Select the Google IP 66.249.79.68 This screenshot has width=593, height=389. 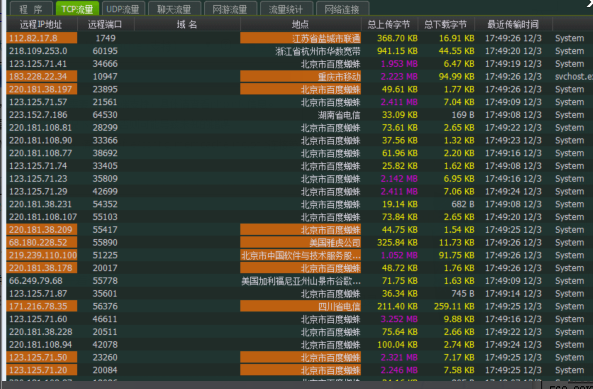(36, 281)
